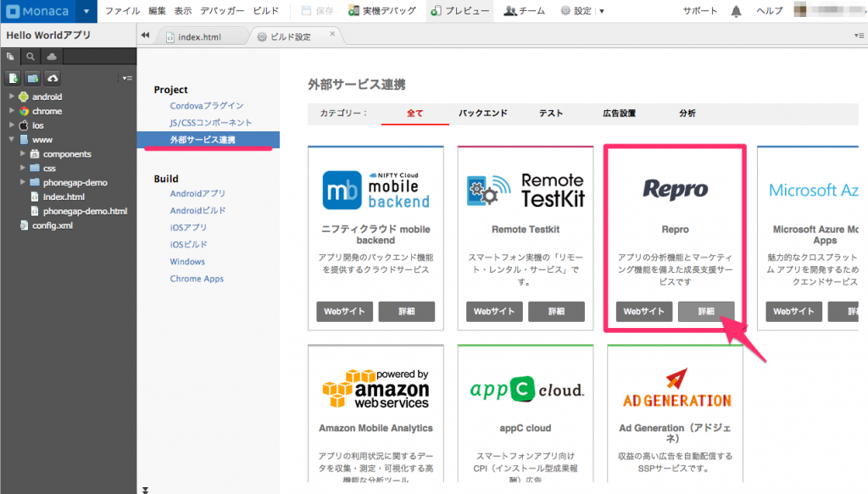Open the Monaca logo dropdown arrow

(x=86, y=11)
